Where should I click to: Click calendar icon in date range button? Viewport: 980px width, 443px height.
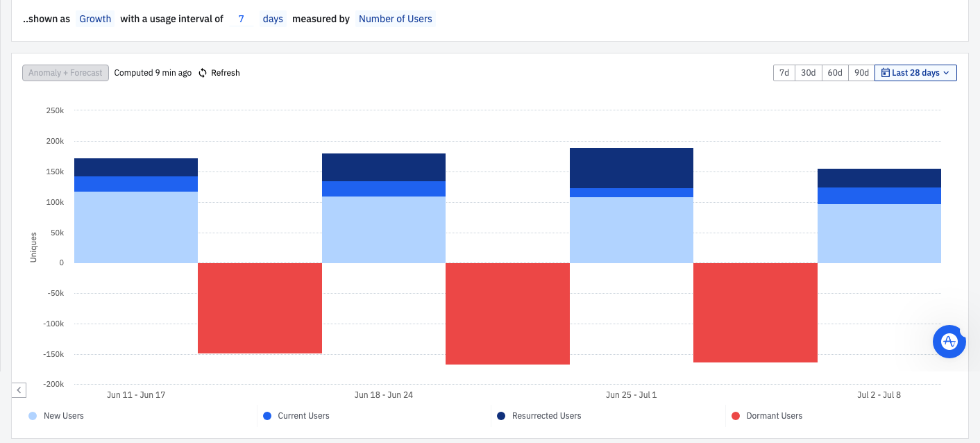886,73
